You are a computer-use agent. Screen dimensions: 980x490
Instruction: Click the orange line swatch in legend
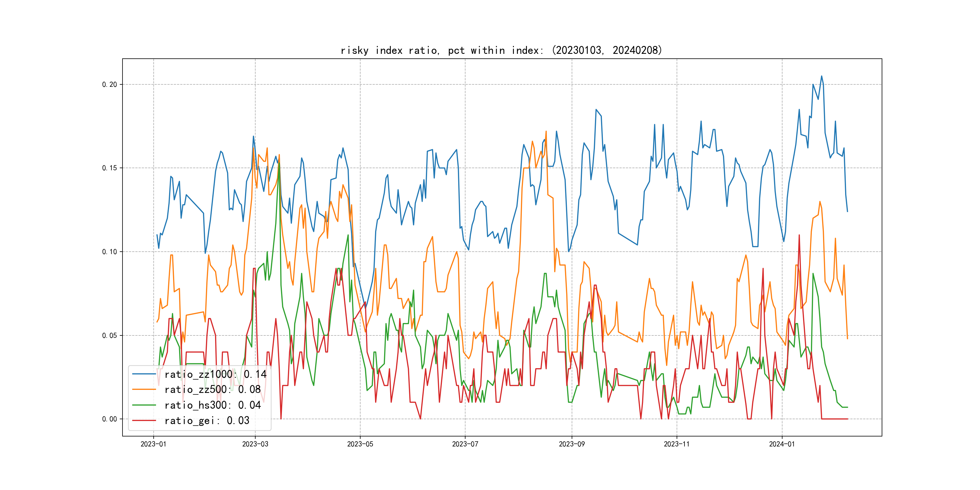click(144, 390)
